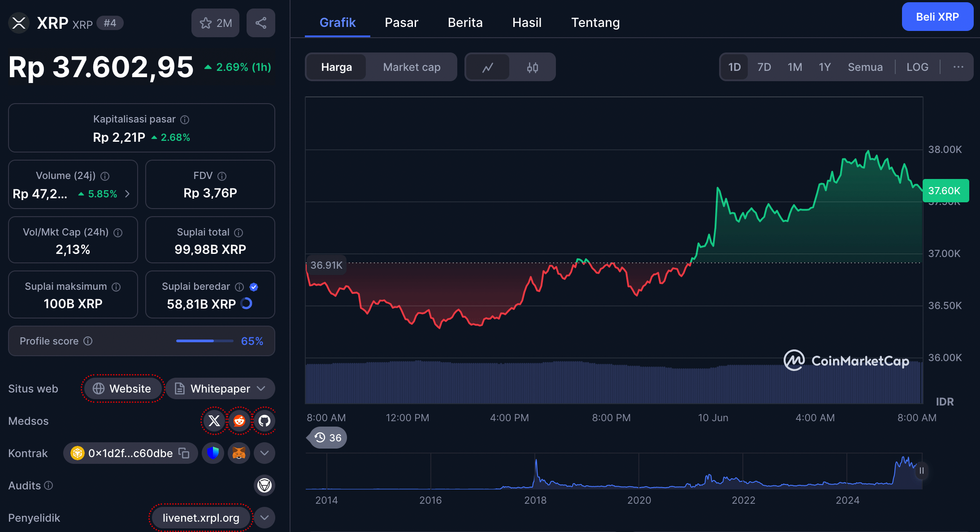Add XRP to watchlist with star button
Image resolution: width=980 pixels, height=532 pixels.
tap(216, 23)
